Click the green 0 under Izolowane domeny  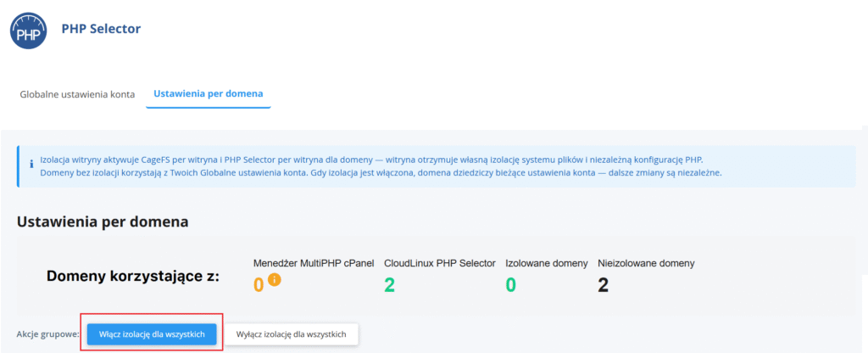coord(511,284)
